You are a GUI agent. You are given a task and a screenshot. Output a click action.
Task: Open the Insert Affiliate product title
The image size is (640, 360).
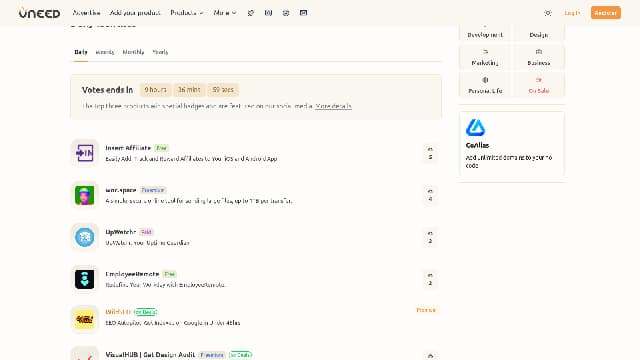(x=128, y=148)
